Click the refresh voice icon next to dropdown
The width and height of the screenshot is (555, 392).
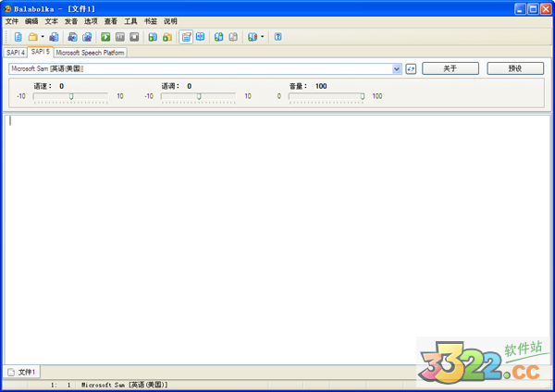(411, 69)
